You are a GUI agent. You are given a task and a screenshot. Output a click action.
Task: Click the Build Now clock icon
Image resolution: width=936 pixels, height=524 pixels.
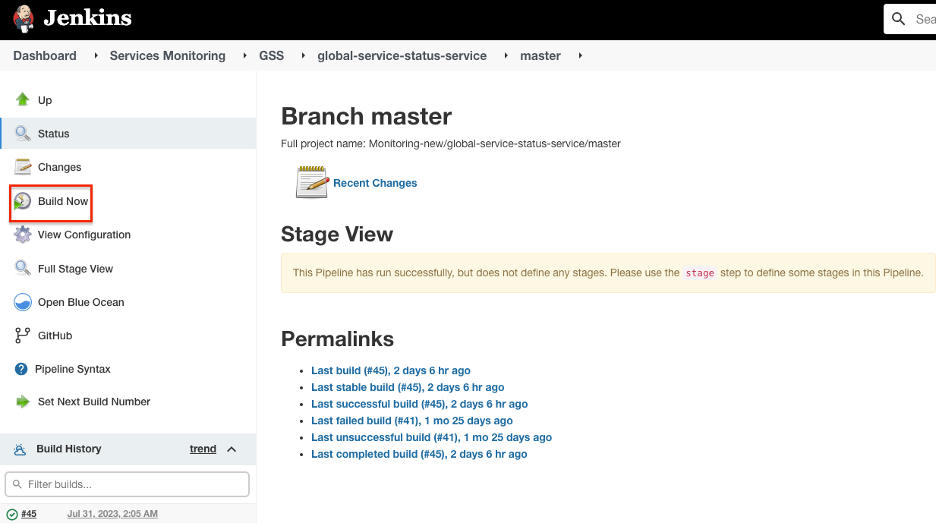22,201
